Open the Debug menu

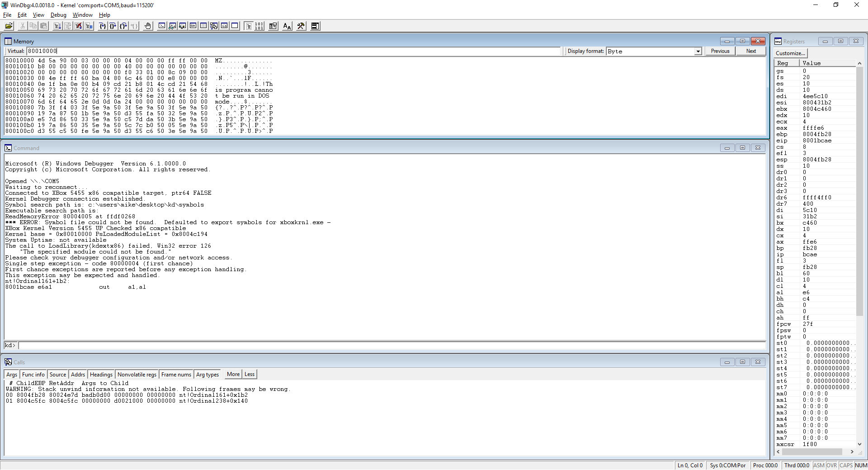(58, 15)
